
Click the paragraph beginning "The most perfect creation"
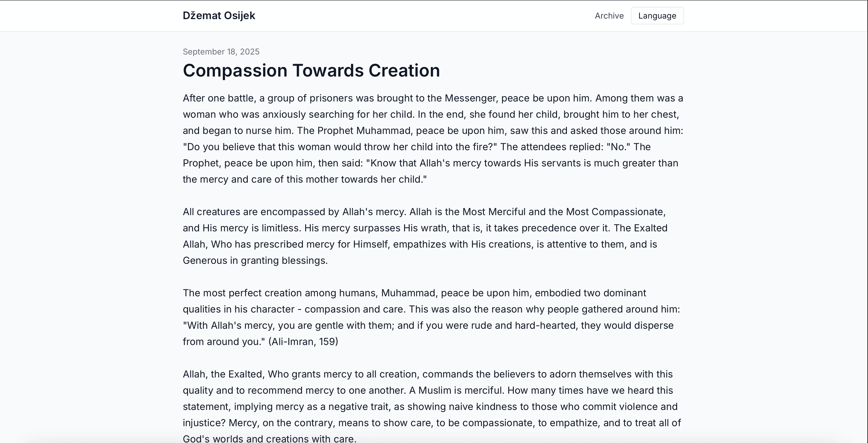(x=431, y=317)
